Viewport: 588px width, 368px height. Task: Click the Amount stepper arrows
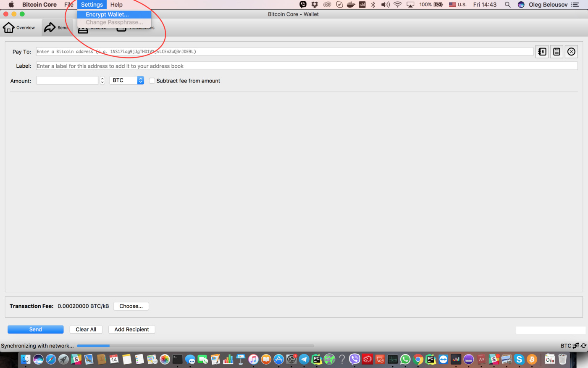click(102, 80)
